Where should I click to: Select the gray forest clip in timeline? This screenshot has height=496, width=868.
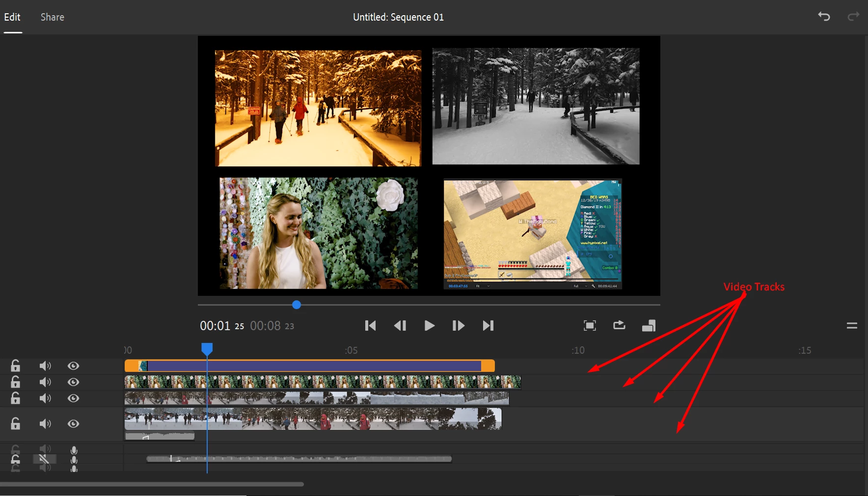[317, 398]
